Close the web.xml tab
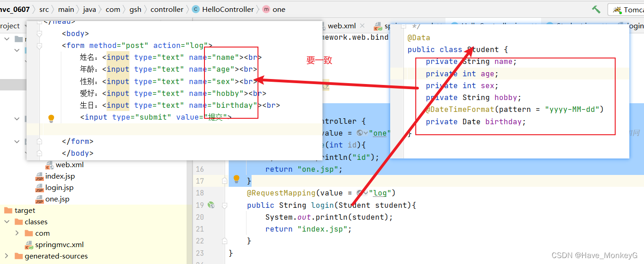The height and width of the screenshot is (264, 644). 362,26
